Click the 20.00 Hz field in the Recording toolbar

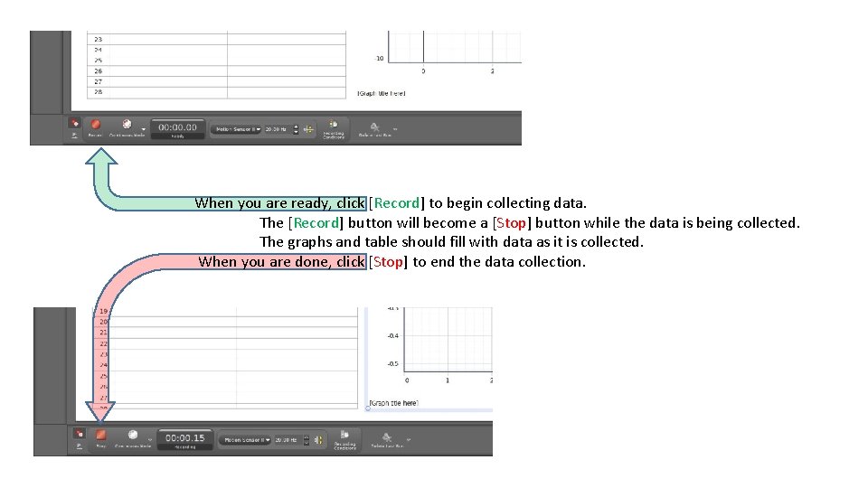287,440
